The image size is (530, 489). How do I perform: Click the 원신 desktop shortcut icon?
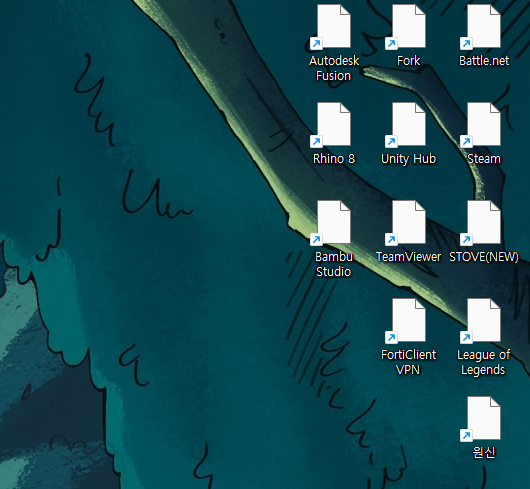click(481, 419)
